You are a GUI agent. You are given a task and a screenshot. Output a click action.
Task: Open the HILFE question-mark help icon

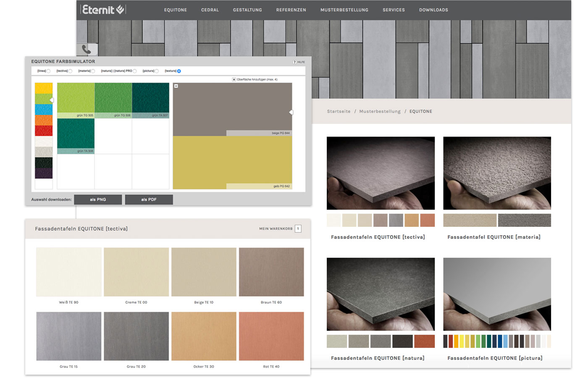294,62
